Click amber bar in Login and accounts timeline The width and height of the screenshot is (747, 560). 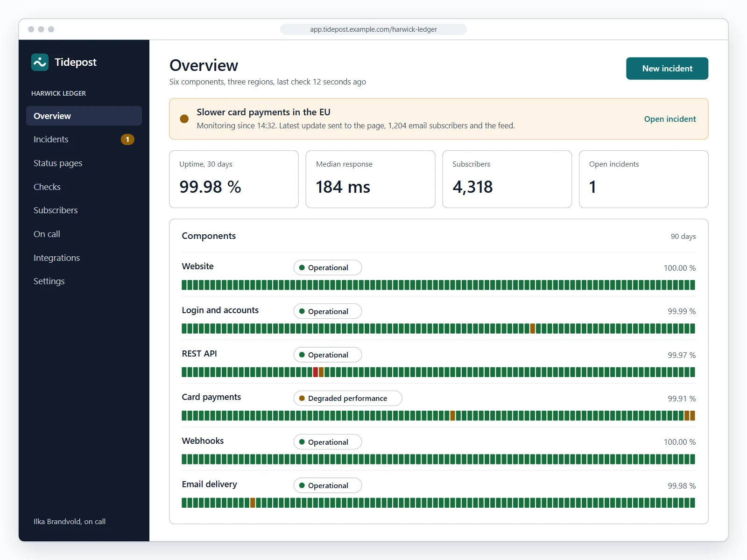[x=533, y=329]
